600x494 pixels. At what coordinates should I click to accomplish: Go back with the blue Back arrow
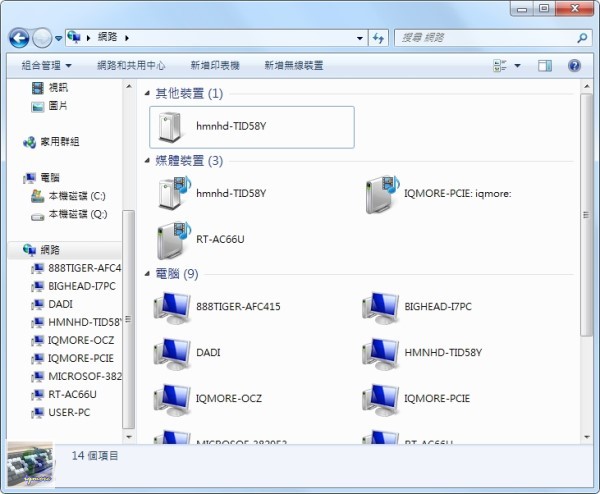tap(19, 38)
